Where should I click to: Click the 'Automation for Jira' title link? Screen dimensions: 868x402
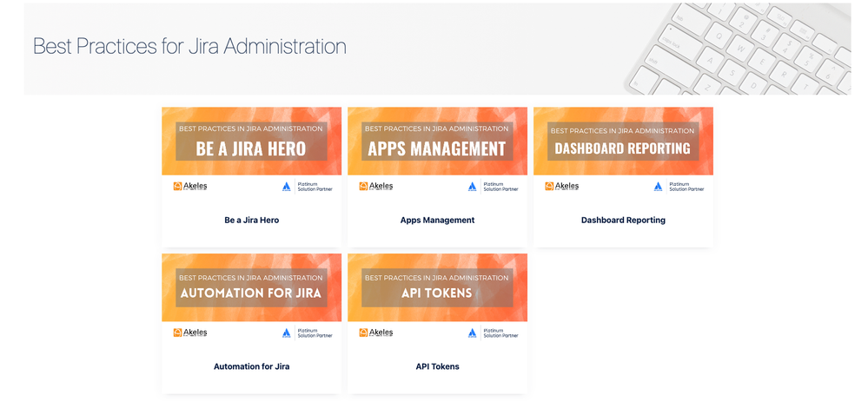(x=251, y=366)
